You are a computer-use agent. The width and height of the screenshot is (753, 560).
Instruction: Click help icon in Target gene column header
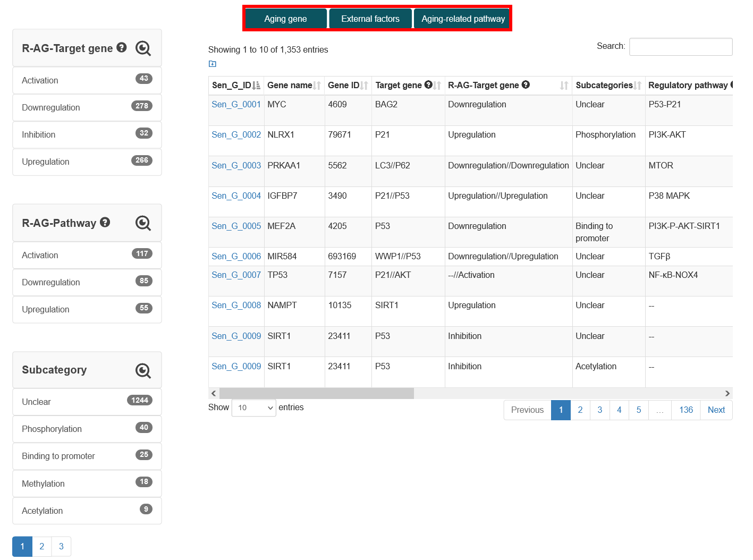pos(428,84)
